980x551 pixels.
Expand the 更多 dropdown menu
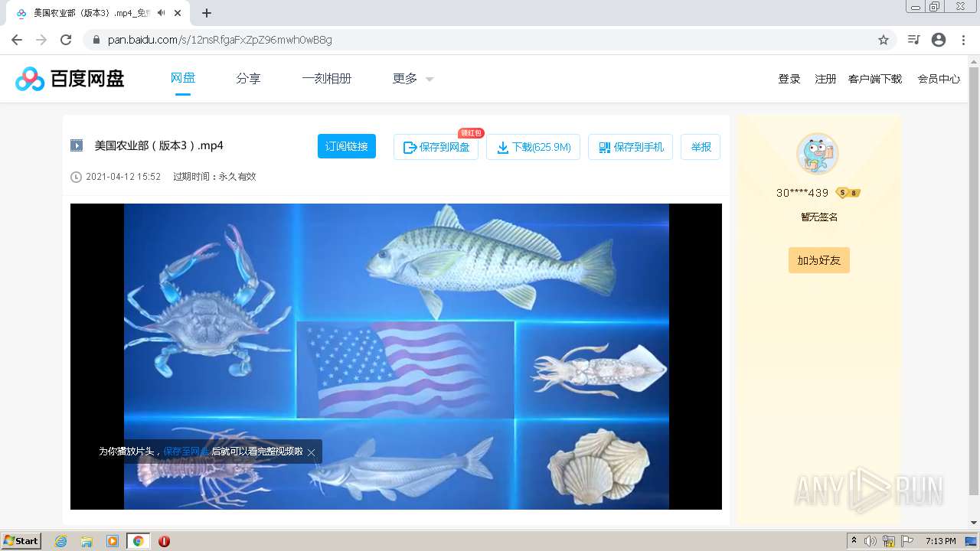click(413, 78)
